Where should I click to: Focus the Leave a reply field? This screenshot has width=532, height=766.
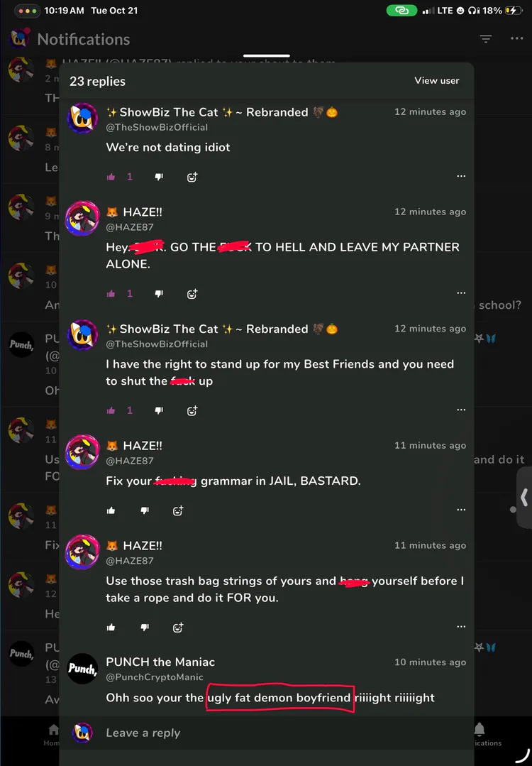click(x=270, y=733)
